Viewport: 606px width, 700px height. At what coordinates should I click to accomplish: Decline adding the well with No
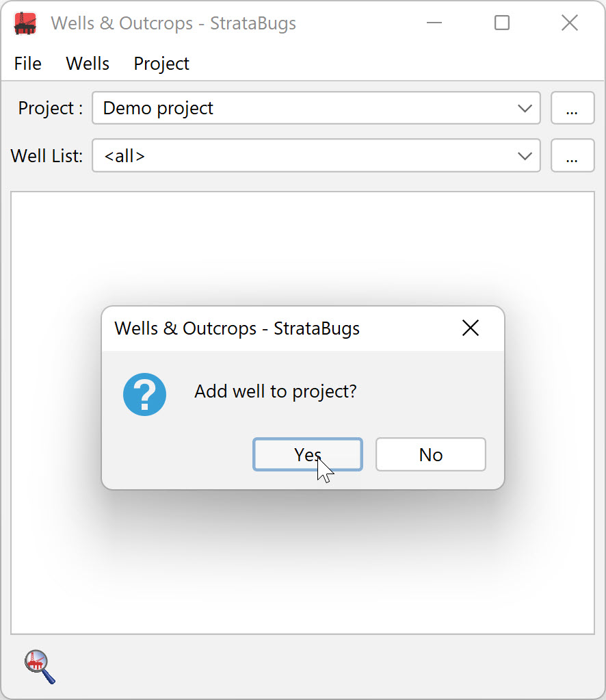coord(431,454)
